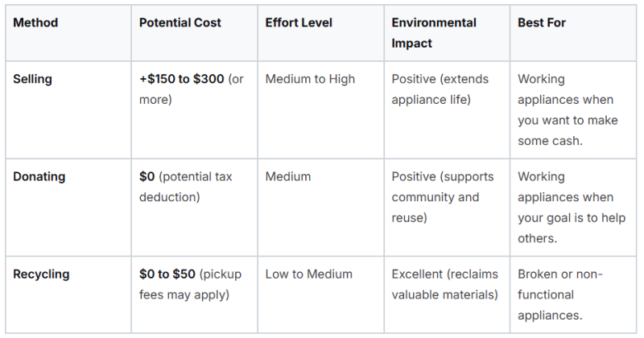
Task: Select the Recycling row label
Action: coord(41,274)
